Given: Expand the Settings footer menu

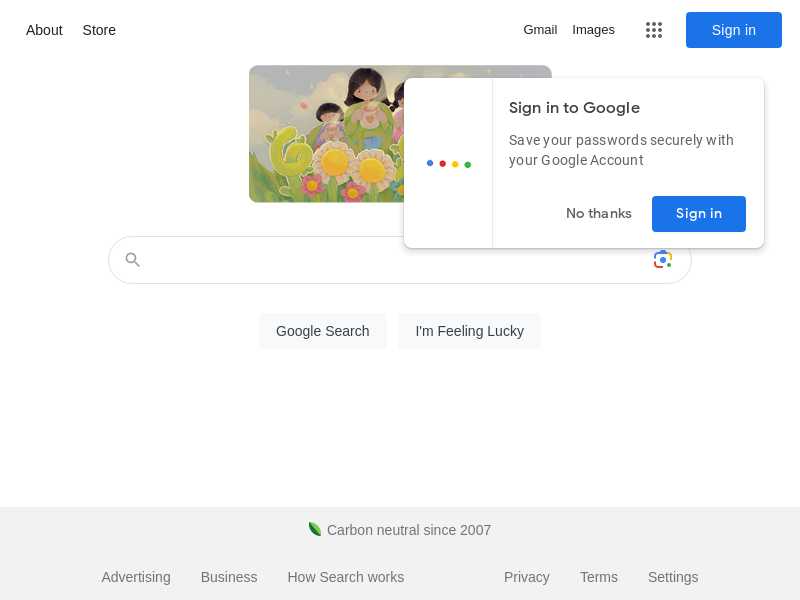Looking at the screenshot, I should click(x=673, y=577).
